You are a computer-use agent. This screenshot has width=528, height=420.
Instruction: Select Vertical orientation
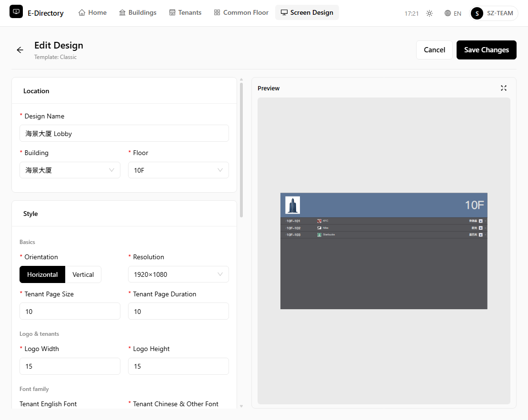(x=83, y=274)
